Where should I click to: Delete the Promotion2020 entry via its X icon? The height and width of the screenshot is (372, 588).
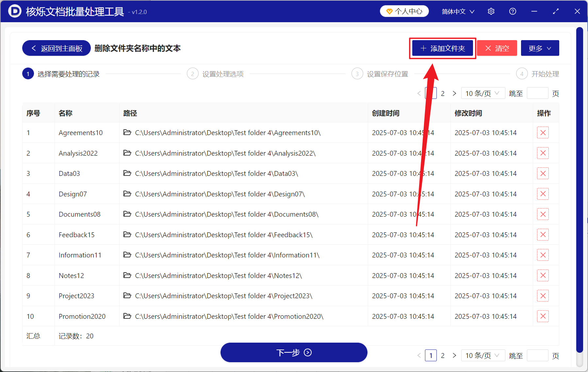(x=543, y=316)
